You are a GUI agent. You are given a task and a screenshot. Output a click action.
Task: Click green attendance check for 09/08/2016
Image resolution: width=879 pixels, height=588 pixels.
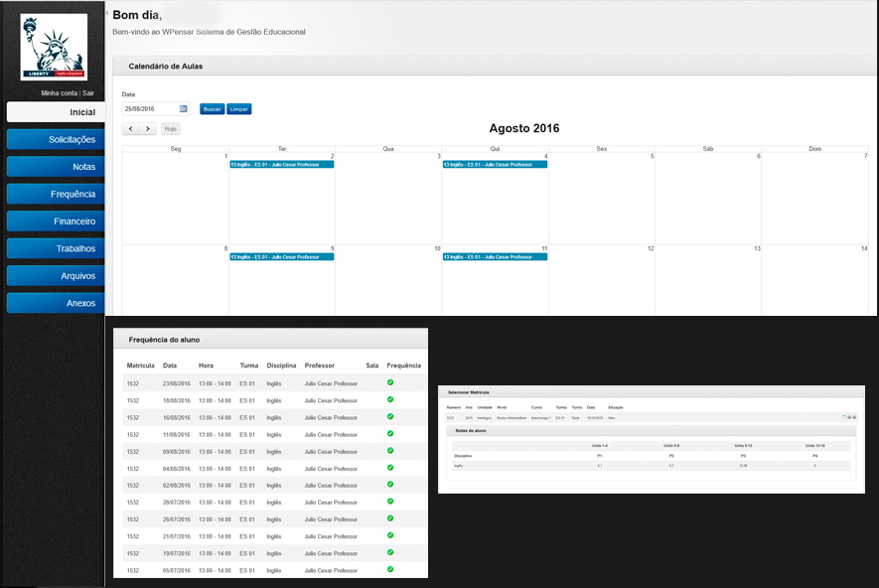[390, 450]
